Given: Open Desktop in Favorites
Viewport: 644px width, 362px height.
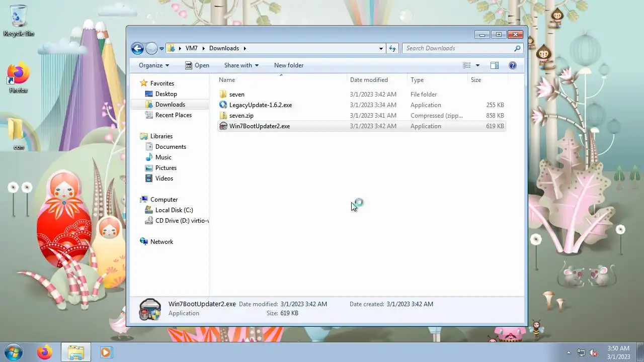Looking at the screenshot, I should coord(166,94).
